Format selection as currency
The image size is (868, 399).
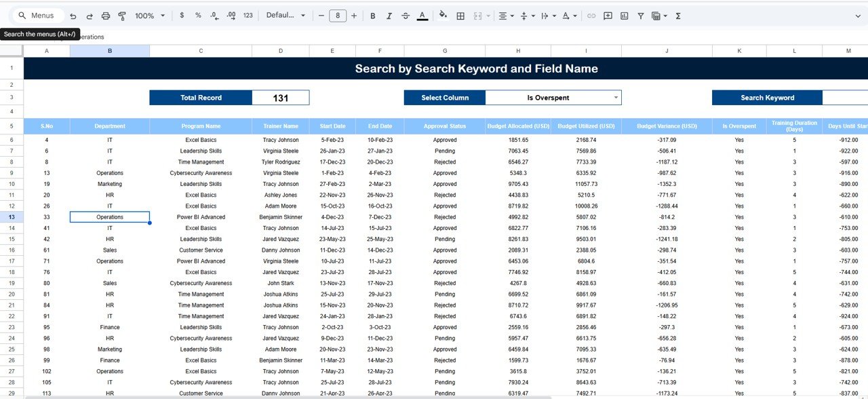(181, 15)
